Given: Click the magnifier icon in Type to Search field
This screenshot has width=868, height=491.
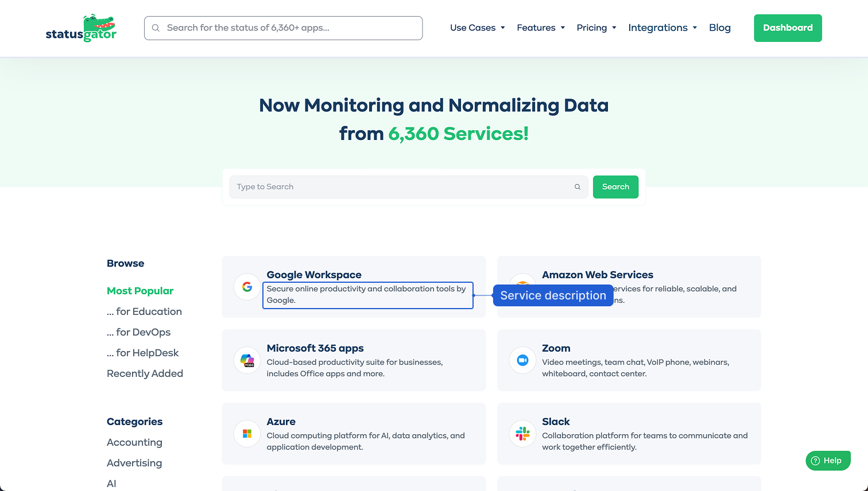Looking at the screenshot, I should pyautogui.click(x=578, y=187).
